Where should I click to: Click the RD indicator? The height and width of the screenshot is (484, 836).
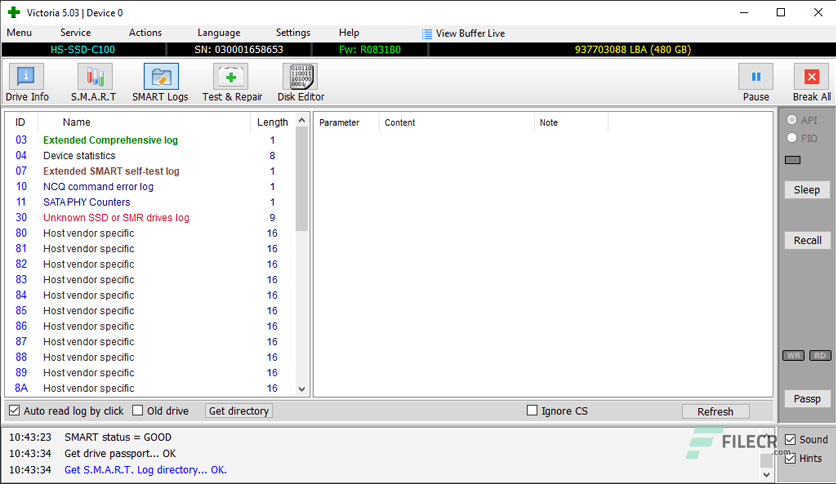tap(820, 356)
